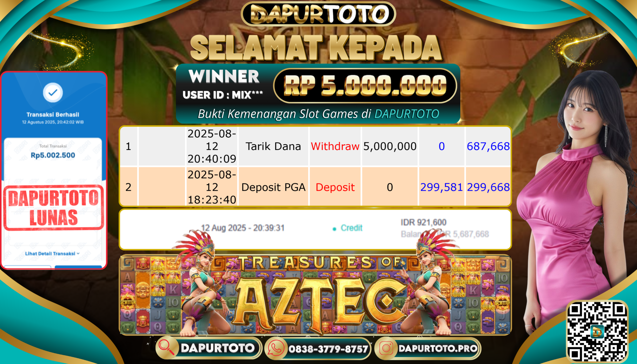
Task: Click the blue checkmark success icon
Action: click(53, 93)
